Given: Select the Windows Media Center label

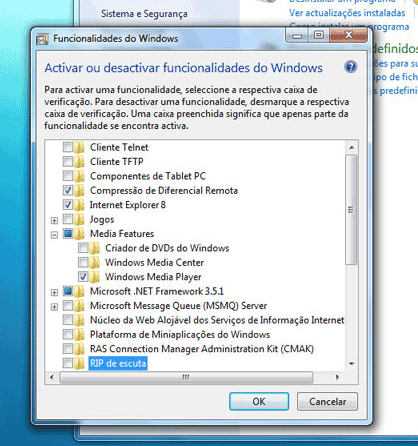Looking at the screenshot, I should point(154,262).
